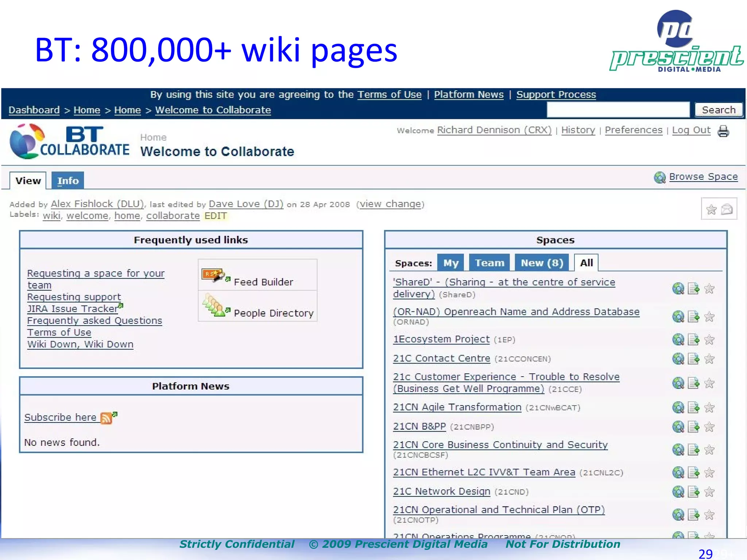Select the All spaces tab
The height and width of the screenshot is (560, 747).
click(587, 262)
